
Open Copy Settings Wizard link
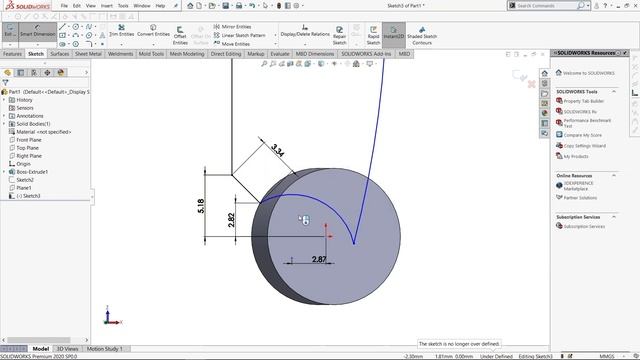tap(584, 146)
